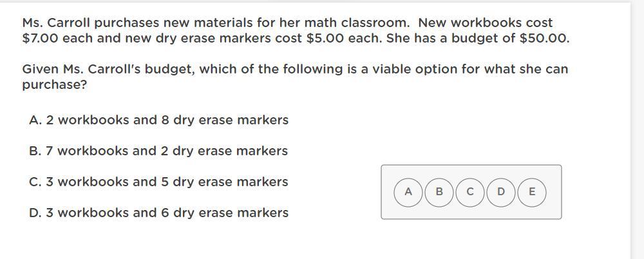Fill in answer bubble E
Viewport: 644px width, 259px height.
[532, 192]
